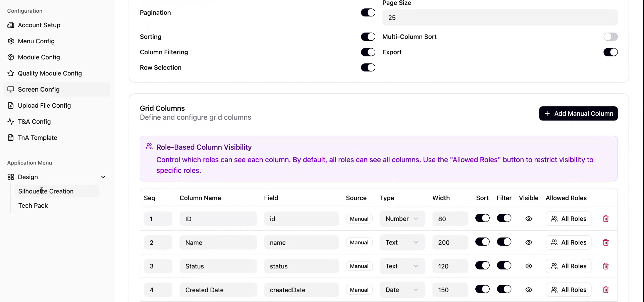Collapse the Design section
Image resolution: width=644 pixels, height=302 pixels.
coord(103,177)
